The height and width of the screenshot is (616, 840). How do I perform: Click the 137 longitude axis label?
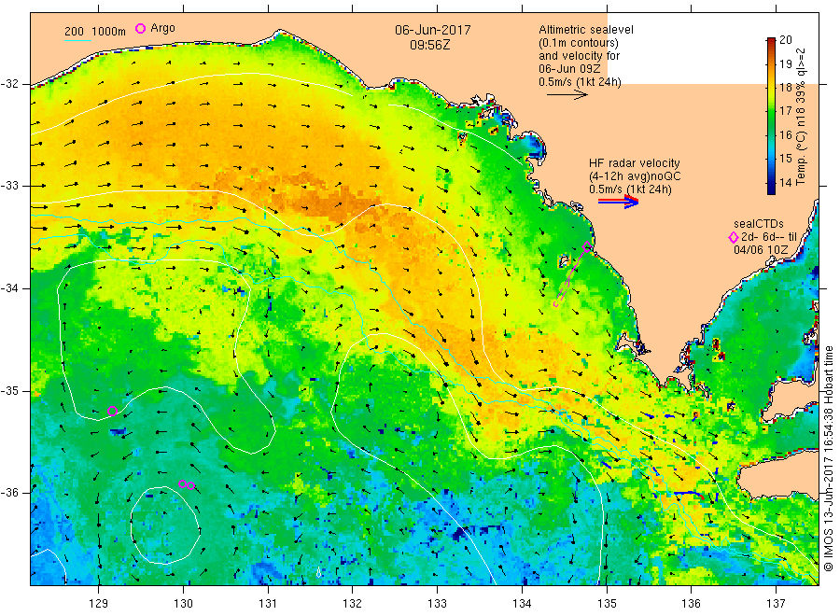tap(776, 604)
